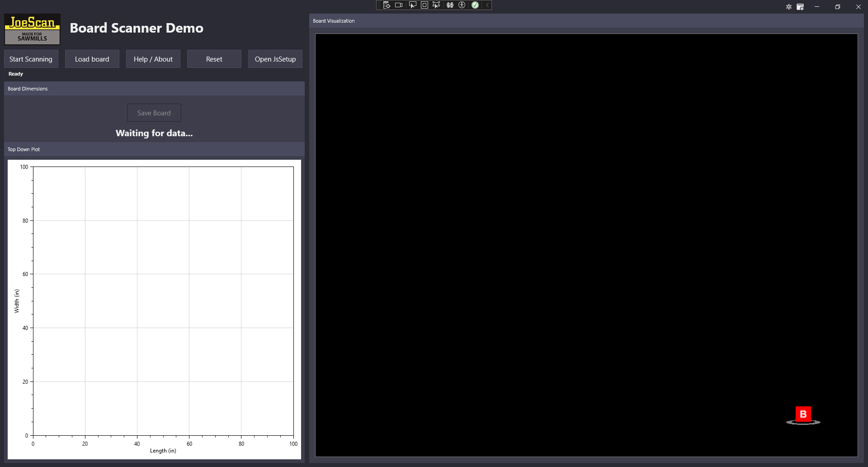Click the red B cube in the visualization
Screen dimensions: 868x467
[803, 414]
